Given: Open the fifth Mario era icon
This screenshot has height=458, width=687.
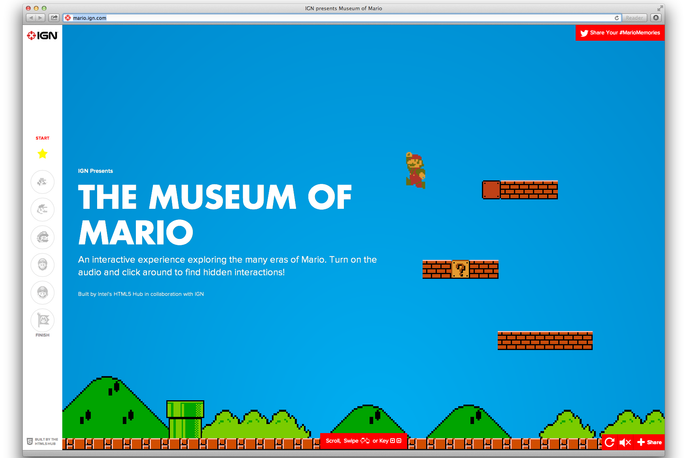Looking at the screenshot, I should pos(42,293).
